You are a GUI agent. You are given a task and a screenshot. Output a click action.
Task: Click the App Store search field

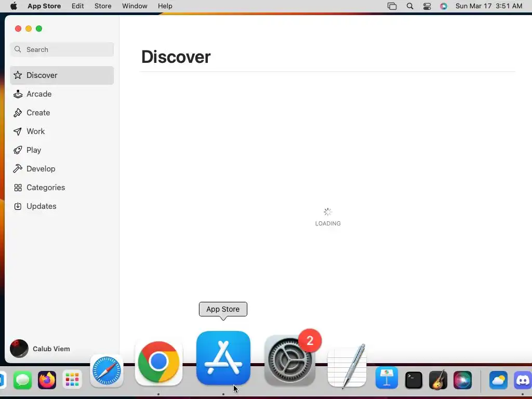62,49
